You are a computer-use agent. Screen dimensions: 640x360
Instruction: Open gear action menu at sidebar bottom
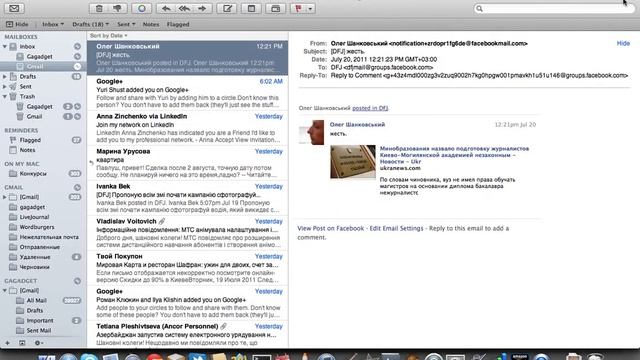click(x=39, y=343)
